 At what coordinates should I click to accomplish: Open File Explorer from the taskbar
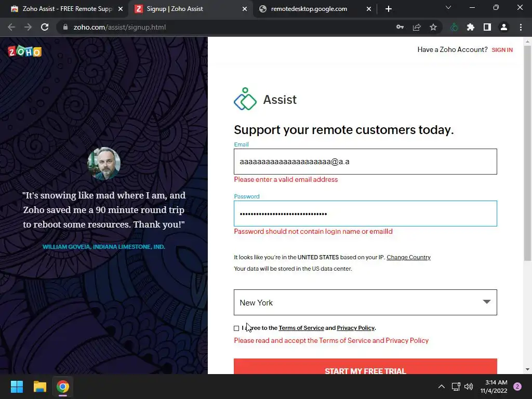coord(39,387)
